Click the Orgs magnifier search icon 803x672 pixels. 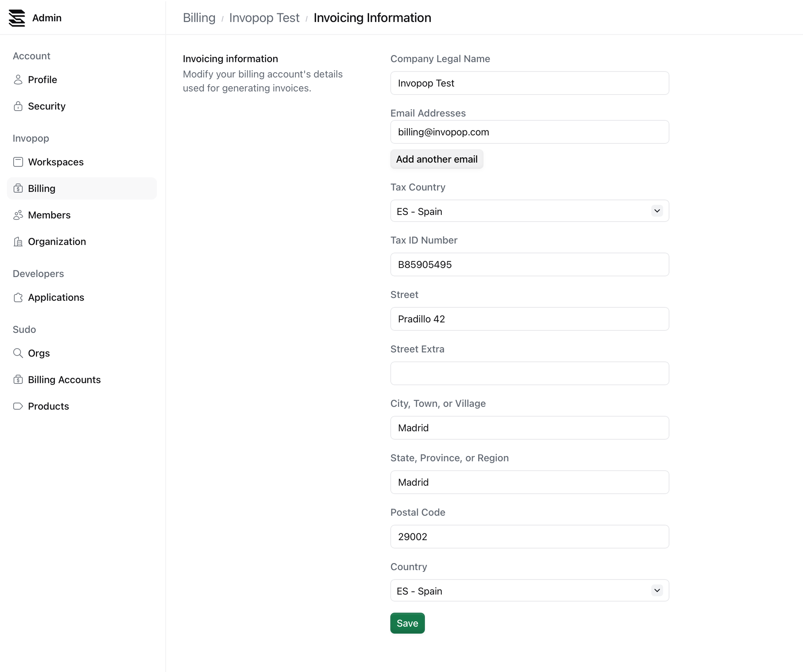[x=18, y=353]
